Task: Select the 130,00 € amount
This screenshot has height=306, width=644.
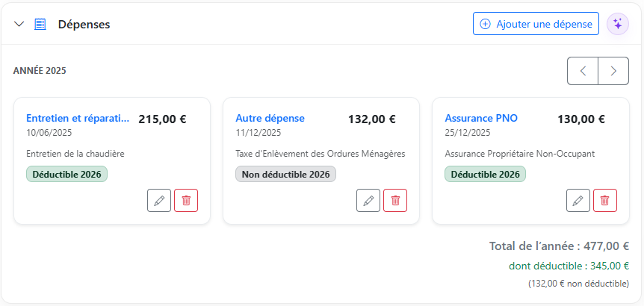Action: click(581, 119)
